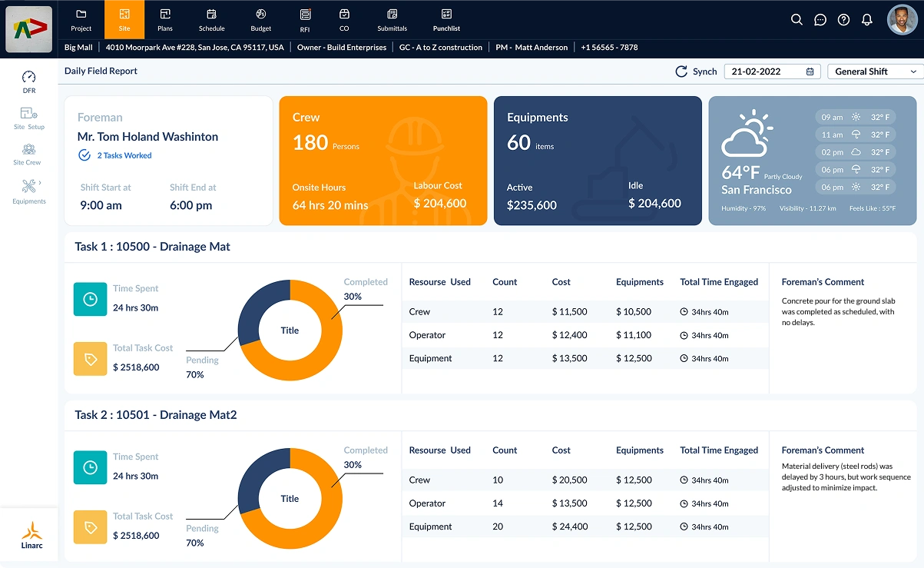Click the Budget icon in navigation
Image resolution: width=924 pixels, height=568 pixels.
[x=260, y=18]
